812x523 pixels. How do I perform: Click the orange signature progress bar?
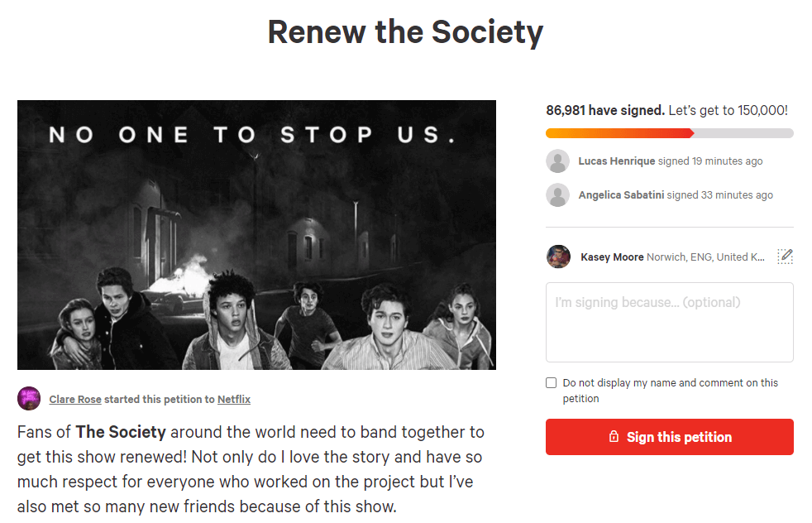(x=620, y=133)
